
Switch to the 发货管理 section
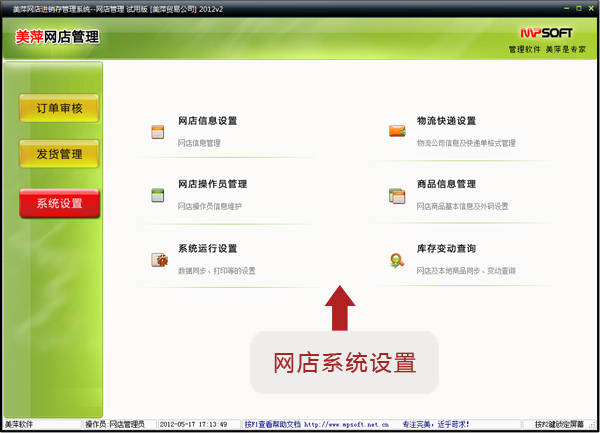59,155
